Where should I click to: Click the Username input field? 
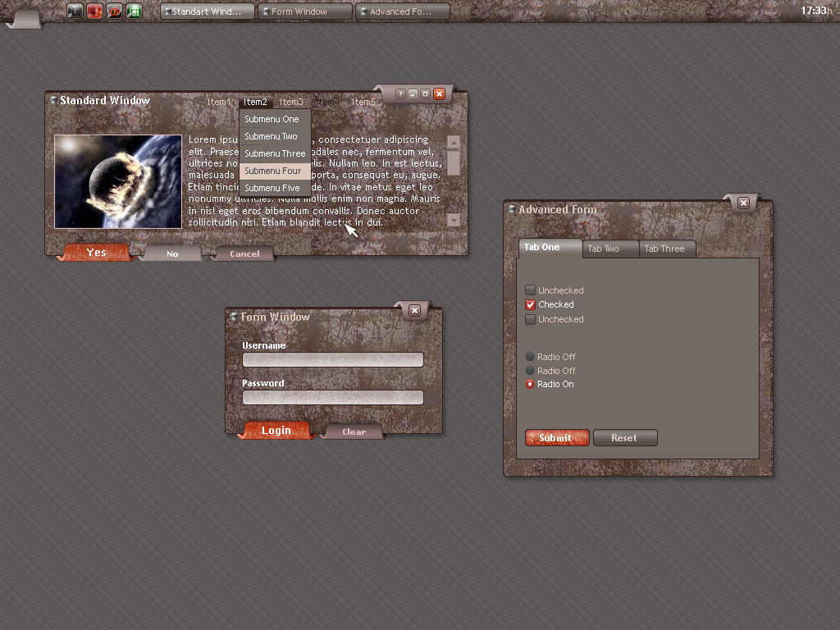(332, 359)
